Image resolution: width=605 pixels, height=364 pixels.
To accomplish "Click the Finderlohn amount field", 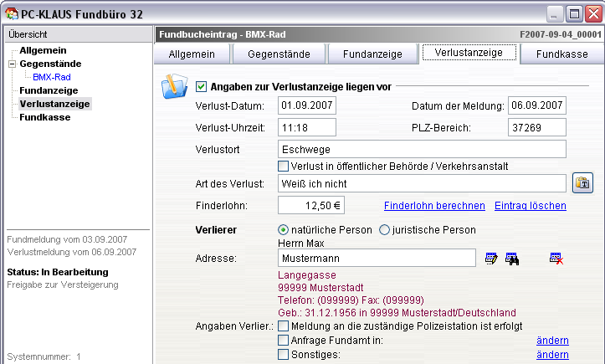I will pyautogui.click(x=310, y=205).
